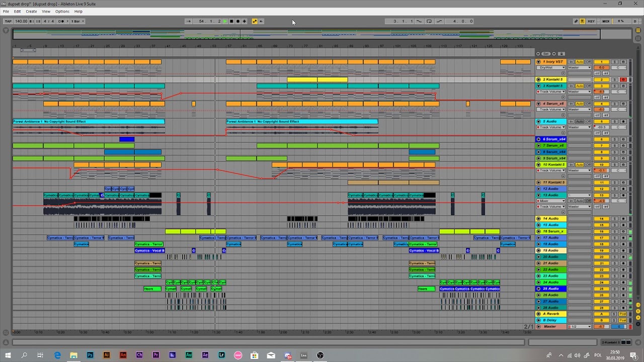This screenshot has width=644, height=362.
Task: Toggle the KEY map mode button
Action: (x=591, y=21)
